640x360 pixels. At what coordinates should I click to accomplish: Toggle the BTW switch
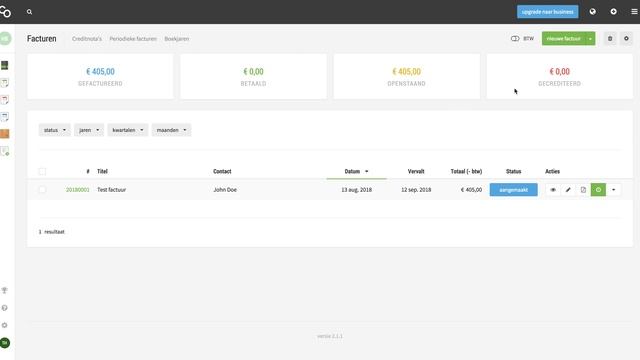(515, 39)
